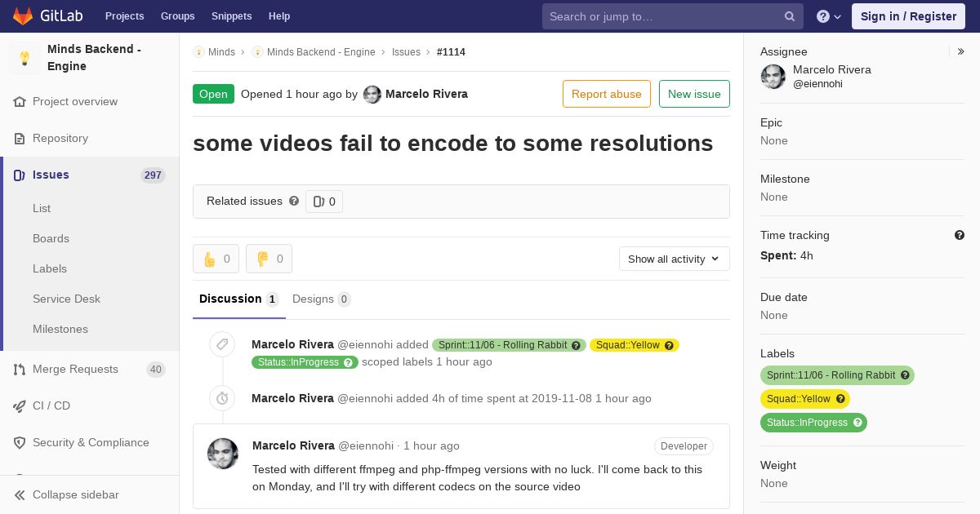
Task: Click author avatar next to Opened by
Action: click(372, 95)
